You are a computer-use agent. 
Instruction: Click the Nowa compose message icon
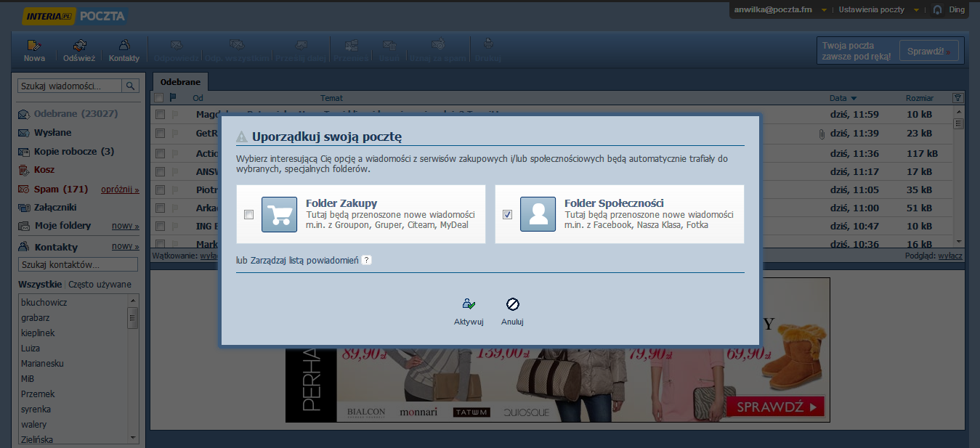point(34,46)
